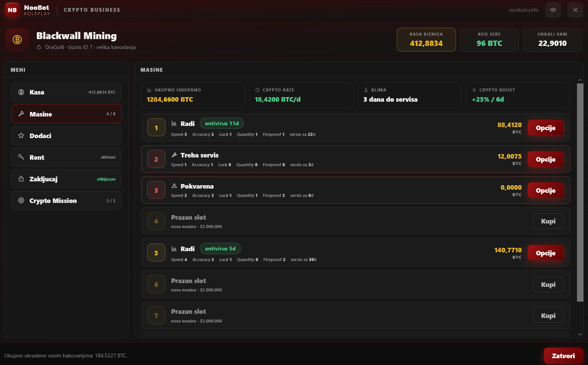
Task: Select Crypto Mission in the menu
Action: pos(66,201)
